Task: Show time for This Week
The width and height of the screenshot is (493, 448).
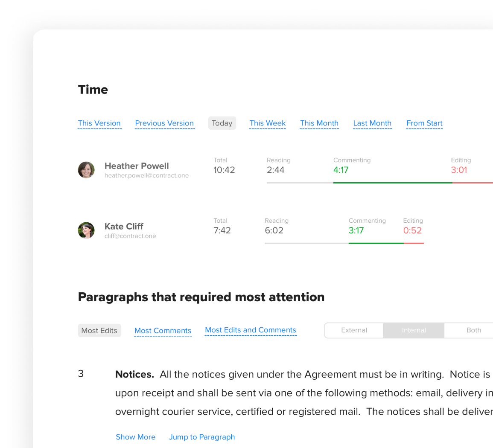Action: (x=268, y=123)
